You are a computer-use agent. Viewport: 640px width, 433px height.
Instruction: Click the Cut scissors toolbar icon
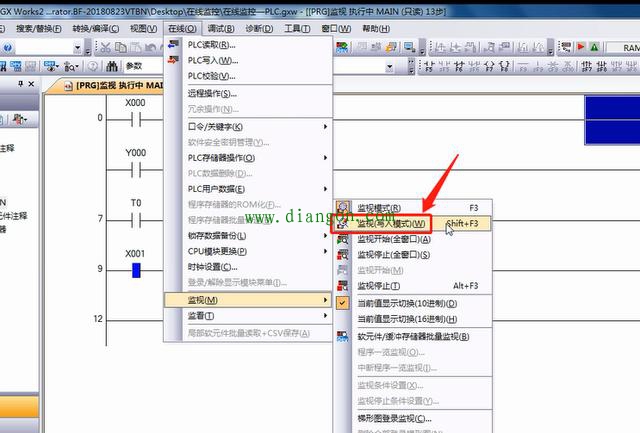(x=105, y=48)
